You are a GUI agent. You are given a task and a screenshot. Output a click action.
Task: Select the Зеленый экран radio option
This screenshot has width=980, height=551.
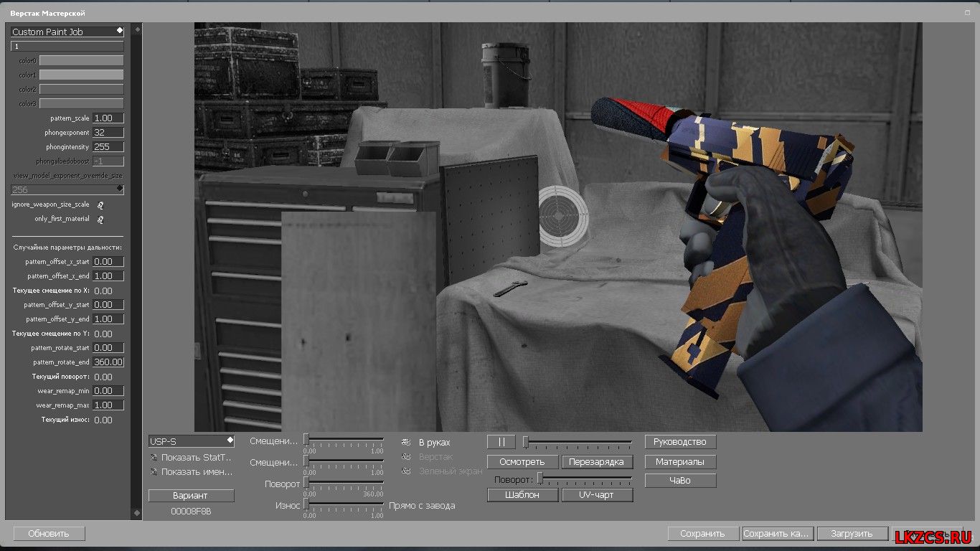[x=406, y=471]
